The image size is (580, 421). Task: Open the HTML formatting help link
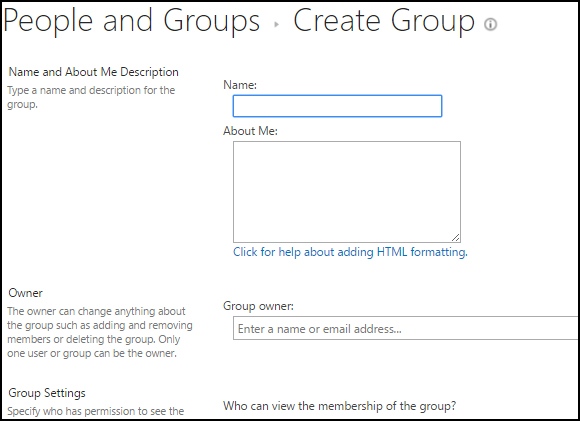(x=350, y=252)
